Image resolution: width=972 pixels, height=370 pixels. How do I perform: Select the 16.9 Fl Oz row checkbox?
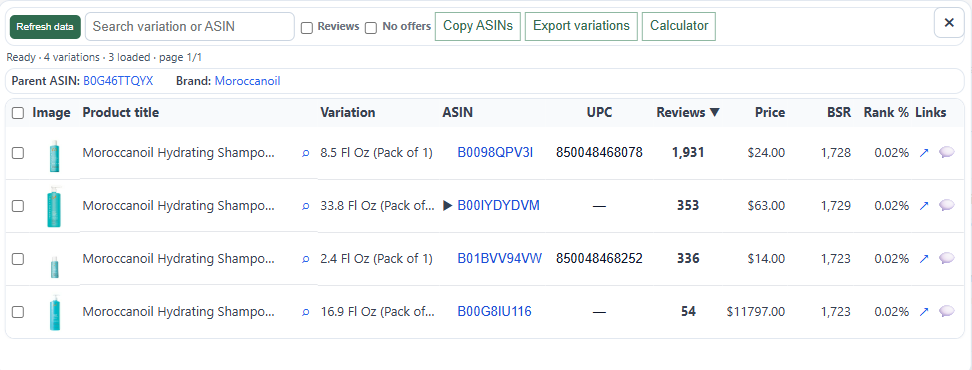click(18, 312)
